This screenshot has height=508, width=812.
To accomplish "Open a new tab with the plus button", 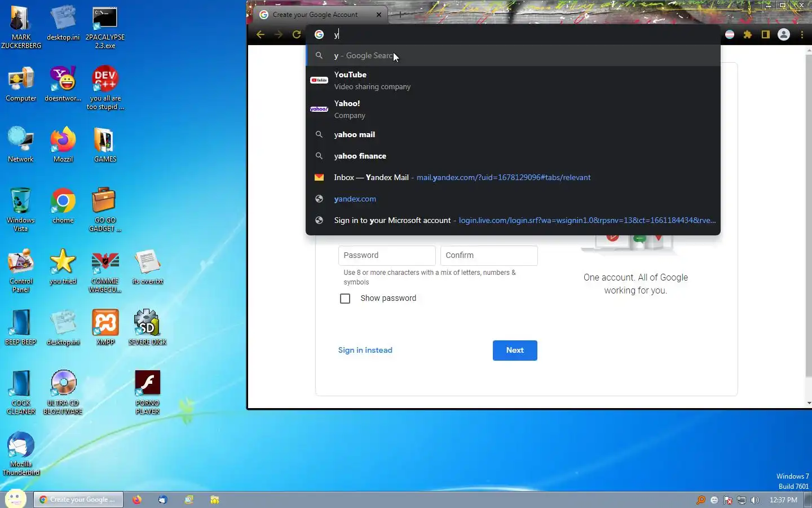I will [400, 15].
